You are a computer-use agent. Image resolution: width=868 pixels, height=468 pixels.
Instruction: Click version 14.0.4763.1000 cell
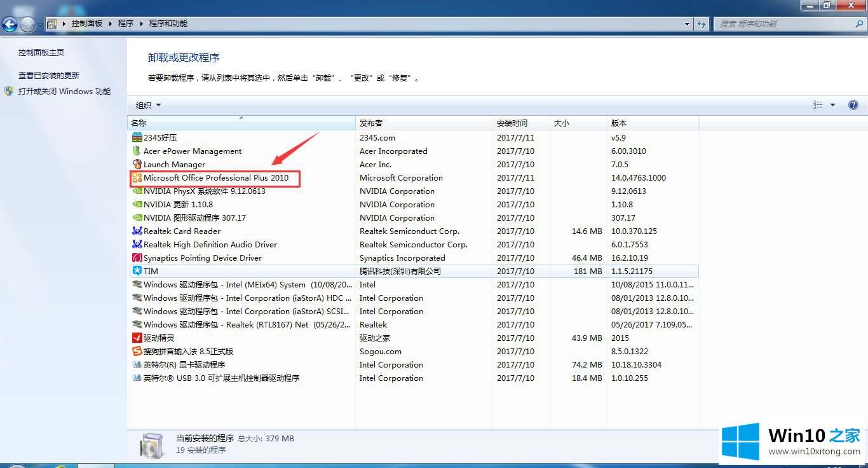point(639,178)
